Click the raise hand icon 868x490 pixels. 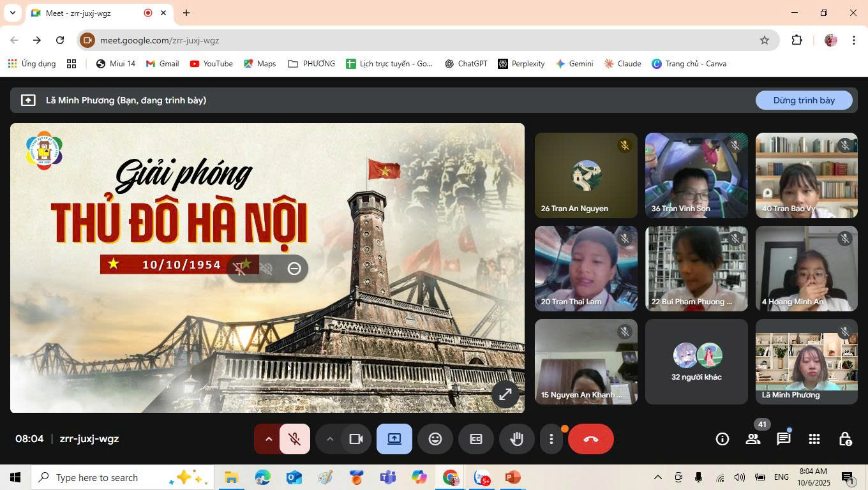click(x=516, y=439)
